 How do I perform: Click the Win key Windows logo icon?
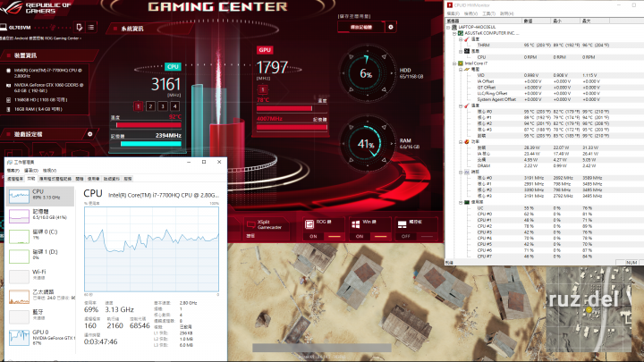point(356,224)
